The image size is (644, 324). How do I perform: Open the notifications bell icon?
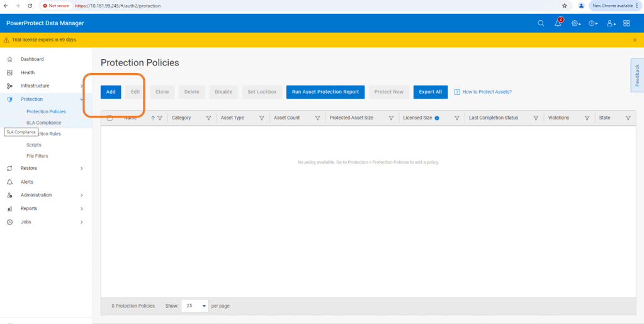click(558, 23)
